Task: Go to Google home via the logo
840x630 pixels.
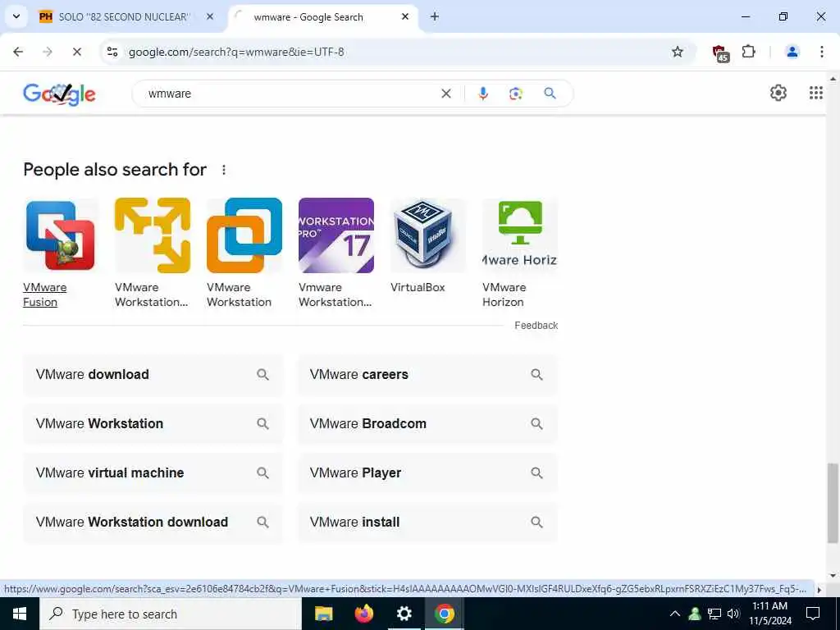Action: click(59, 94)
